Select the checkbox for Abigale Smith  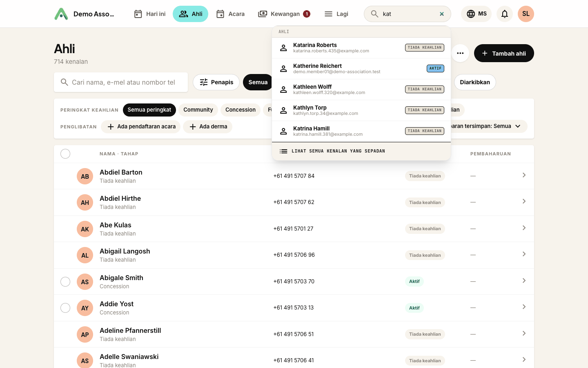(x=65, y=282)
